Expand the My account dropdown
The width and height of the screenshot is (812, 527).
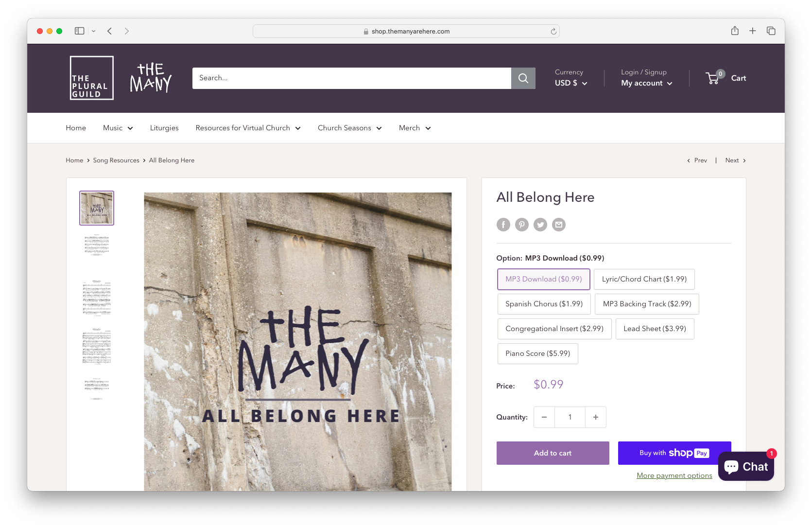pos(647,83)
